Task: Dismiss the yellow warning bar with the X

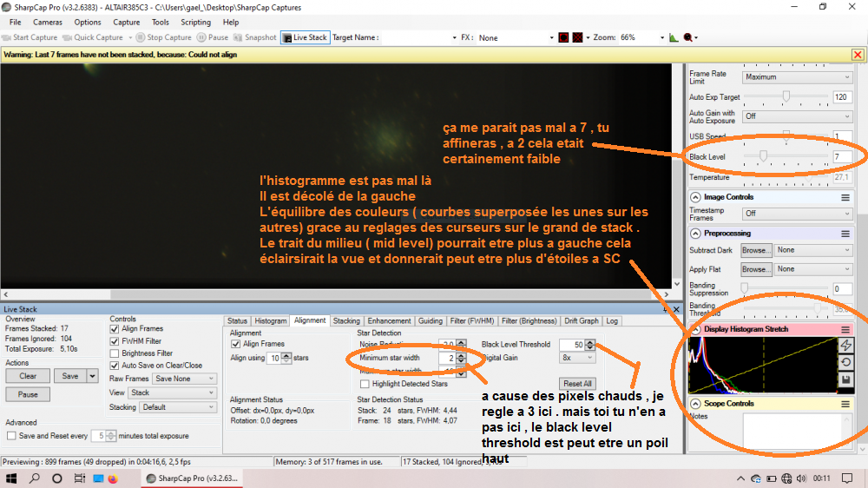Action: click(858, 55)
